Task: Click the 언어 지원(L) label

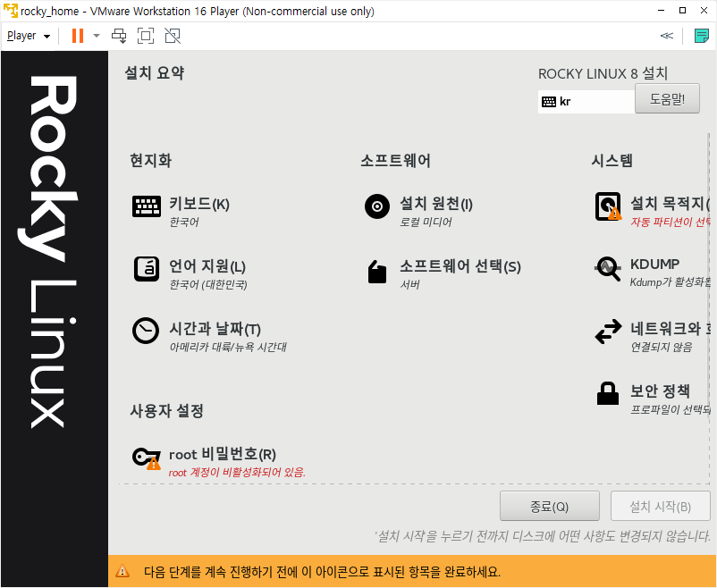Action: point(207,266)
